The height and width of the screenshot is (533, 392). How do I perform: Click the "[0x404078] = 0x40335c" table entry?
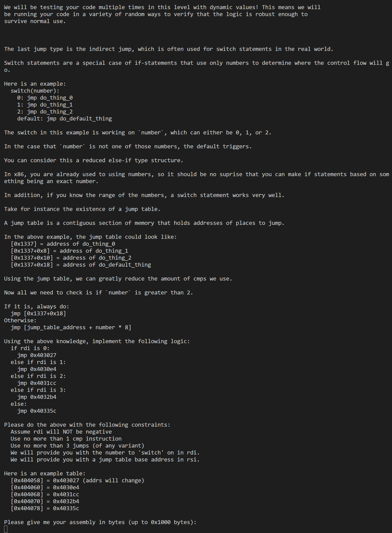(45, 508)
